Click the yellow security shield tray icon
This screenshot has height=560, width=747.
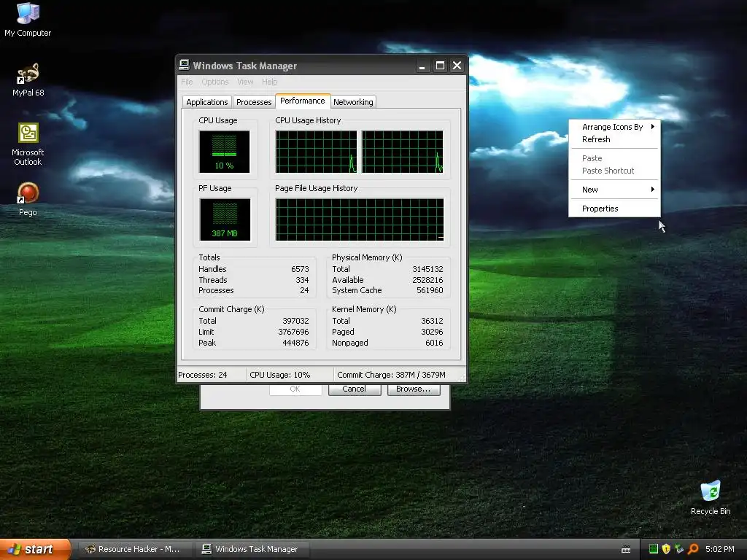pos(666,549)
